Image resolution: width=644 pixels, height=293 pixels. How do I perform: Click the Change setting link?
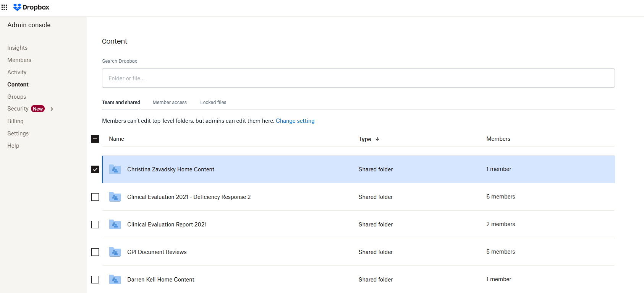[x=295, y=121]
